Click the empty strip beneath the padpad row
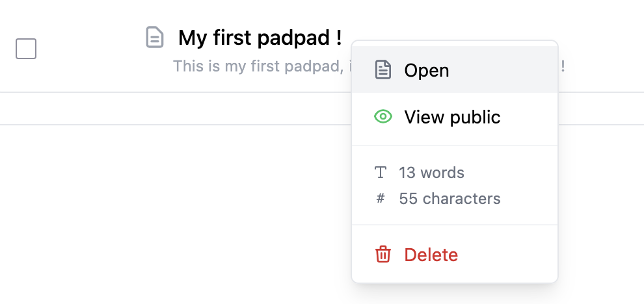Image resolution: width=644 pixels, height=304 pixels. pyautogui.click(x=176, y=108)
